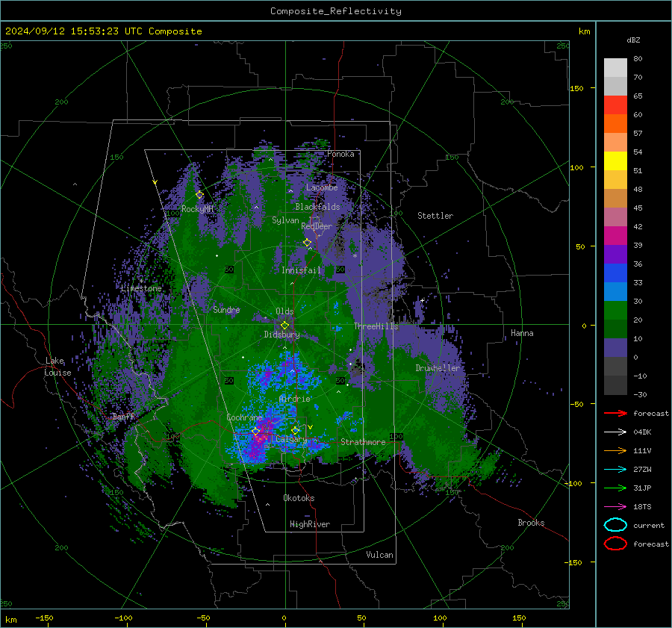The width and height of the screenshot is (672, 628).
Task: Click the Strathmore label
Action: 363,442
